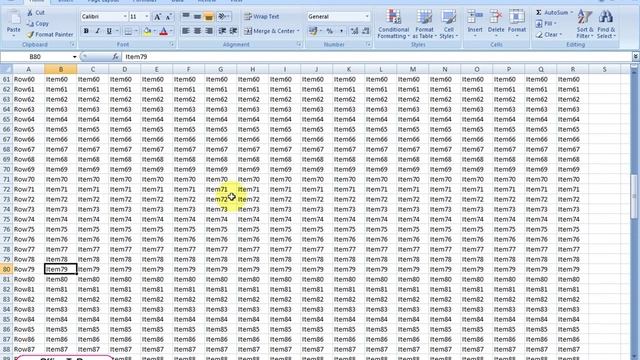Click the Insert cells button

(x=475, y=24)
